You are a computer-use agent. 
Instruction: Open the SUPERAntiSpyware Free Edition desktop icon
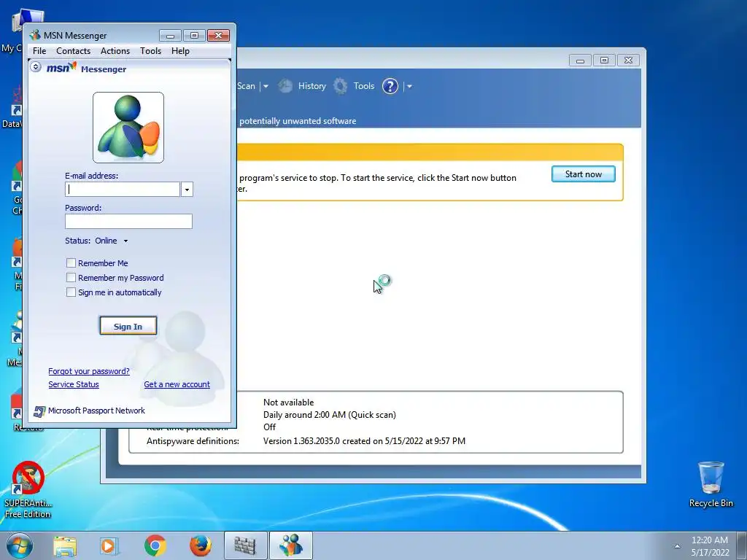(28, 489)
